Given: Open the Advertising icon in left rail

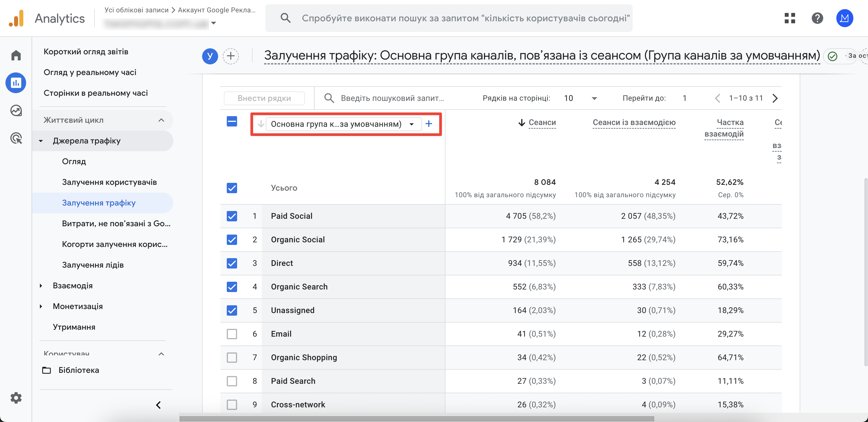Looking at the screenshot, I should click(16, 138).
